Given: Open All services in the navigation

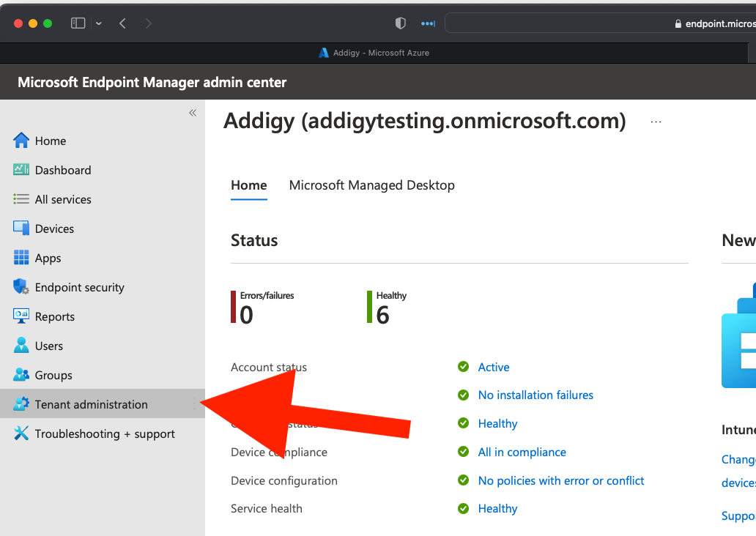Looking at the screenshot, I should [63, 200].
